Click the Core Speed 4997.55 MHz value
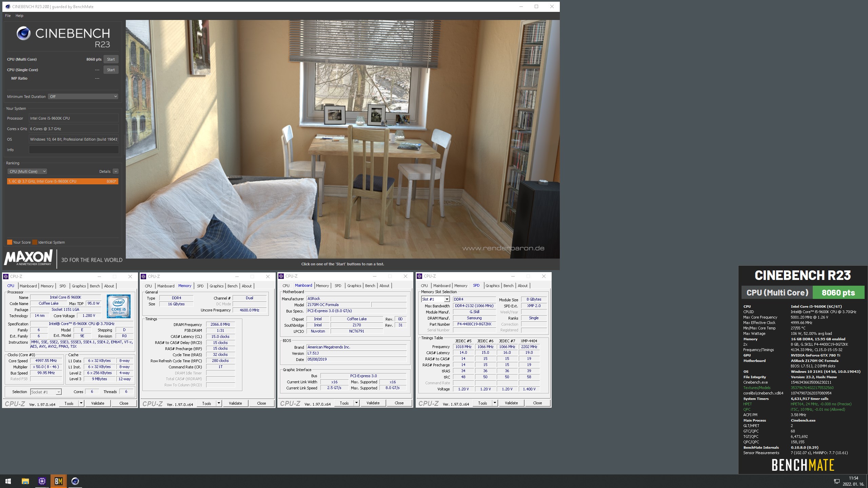 46,361
